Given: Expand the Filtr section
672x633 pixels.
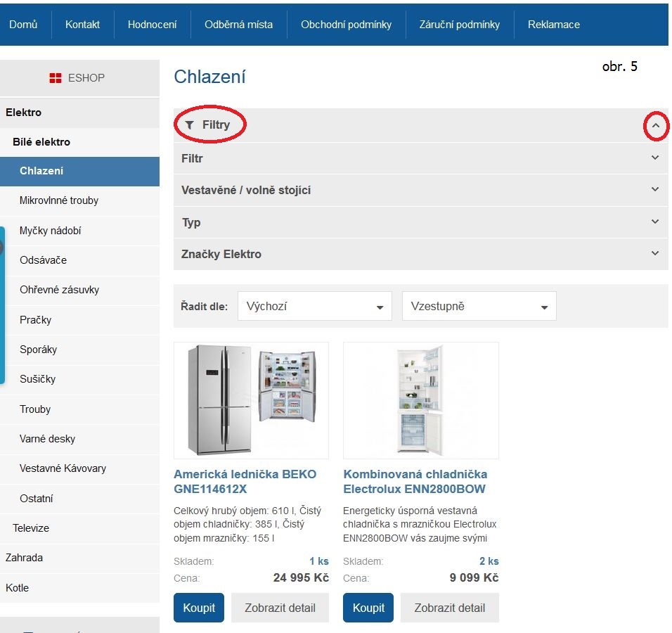Looking at the screenshot, I should [x=420, y=158].
